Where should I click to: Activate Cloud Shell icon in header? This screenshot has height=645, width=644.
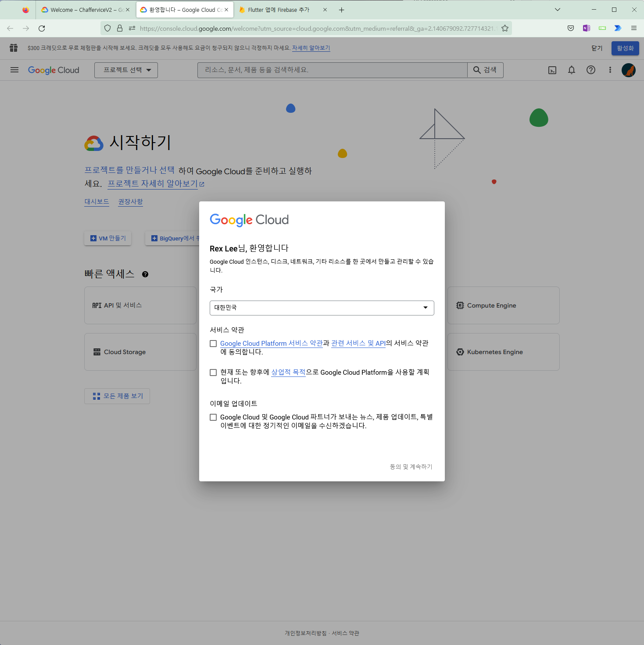(x=552, y=70)
